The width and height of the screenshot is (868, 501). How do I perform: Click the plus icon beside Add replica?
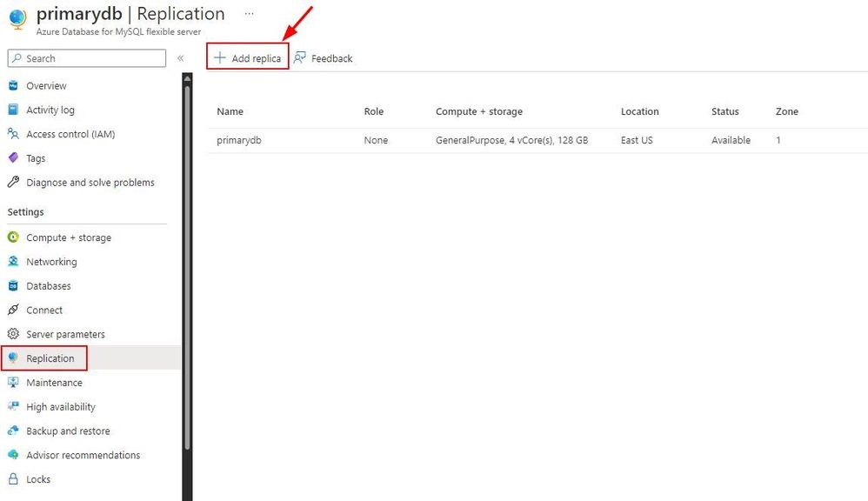click(x=220, y=57)
